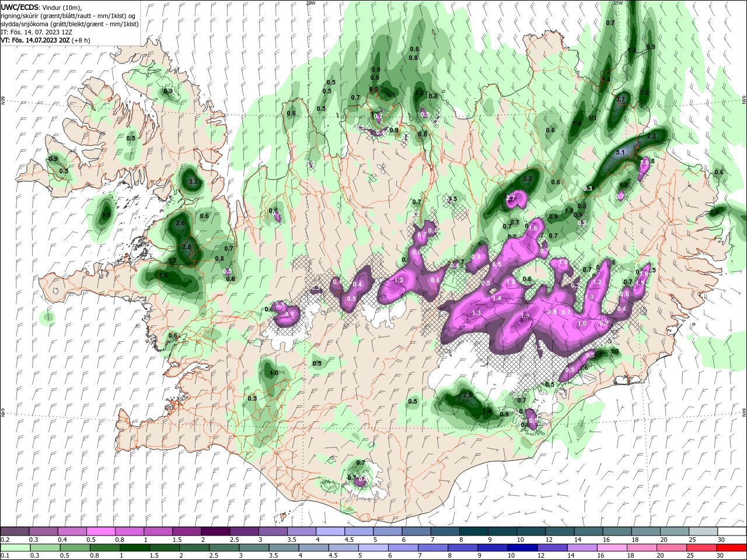Pick the white swatch ending the snow legend
747x560 pixels.
coord(732,531)
